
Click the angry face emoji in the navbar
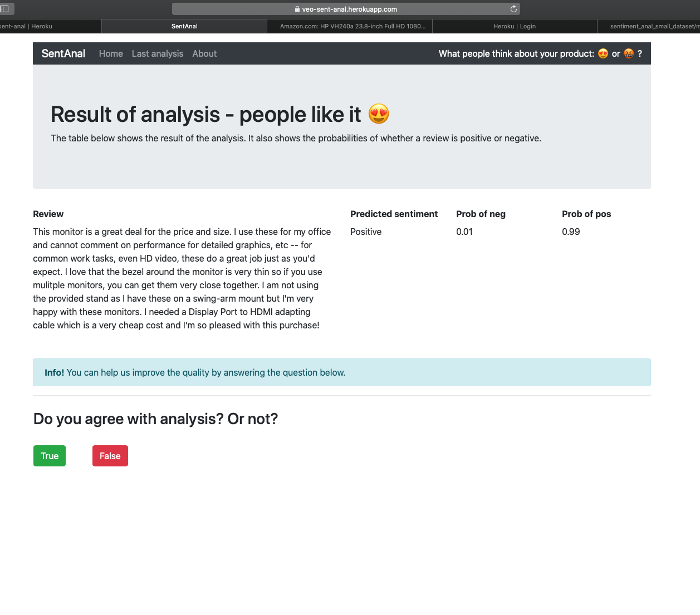pyautogui.click(x=629, y=53)
